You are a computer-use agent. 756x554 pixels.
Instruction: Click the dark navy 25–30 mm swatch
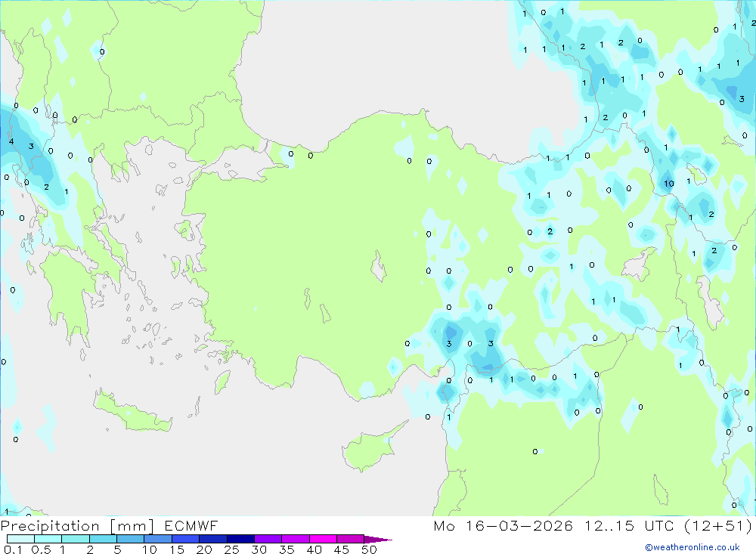click(240, 539)
